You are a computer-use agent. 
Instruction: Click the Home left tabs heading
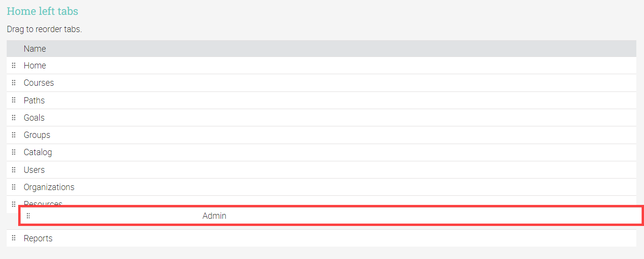click(x=43, y=11)
